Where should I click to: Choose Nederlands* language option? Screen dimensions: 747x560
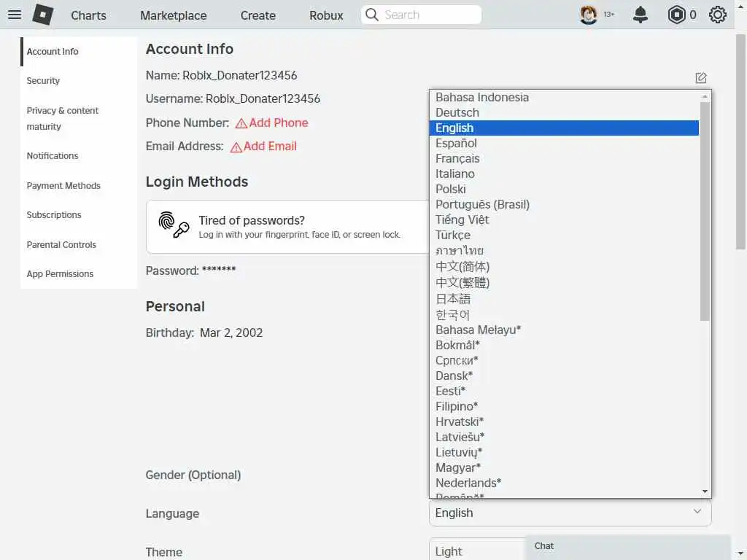pyautogui.click(x=564, y=483)
